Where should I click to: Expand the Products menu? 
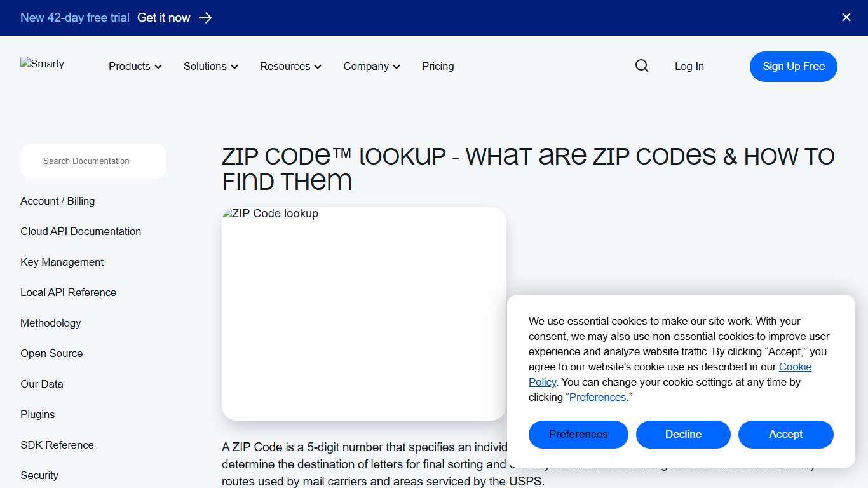pos(134,66)
